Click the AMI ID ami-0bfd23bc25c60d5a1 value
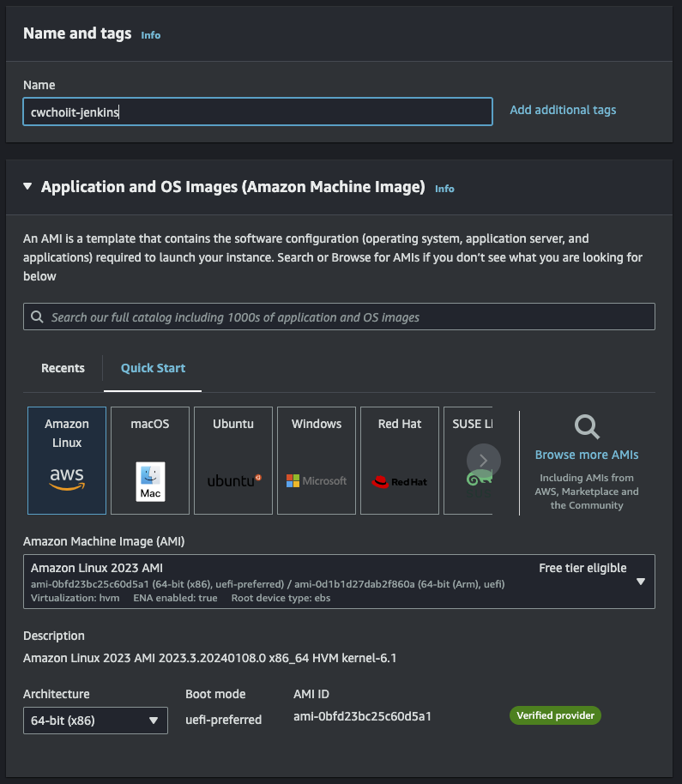This screenshot has height=784, width=682. coord(363,716)
